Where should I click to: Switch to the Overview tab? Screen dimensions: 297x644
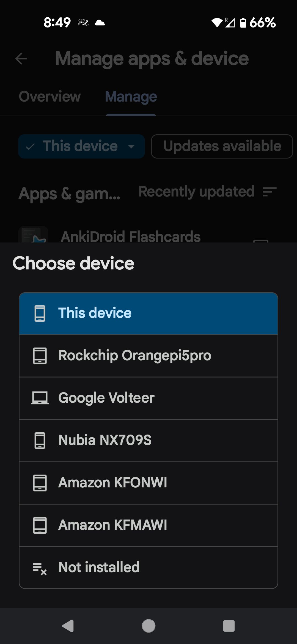(x=50, y=97)
